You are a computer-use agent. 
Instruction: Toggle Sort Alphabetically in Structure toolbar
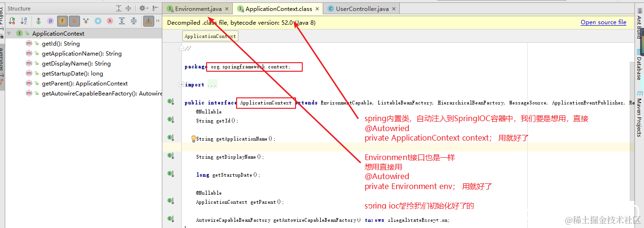click(x=24, y=21)
